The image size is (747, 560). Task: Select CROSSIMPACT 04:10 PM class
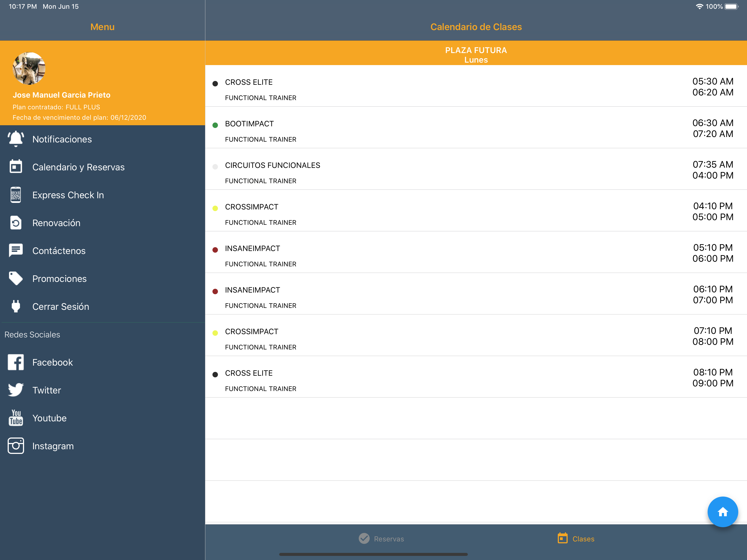click(476, 211)
